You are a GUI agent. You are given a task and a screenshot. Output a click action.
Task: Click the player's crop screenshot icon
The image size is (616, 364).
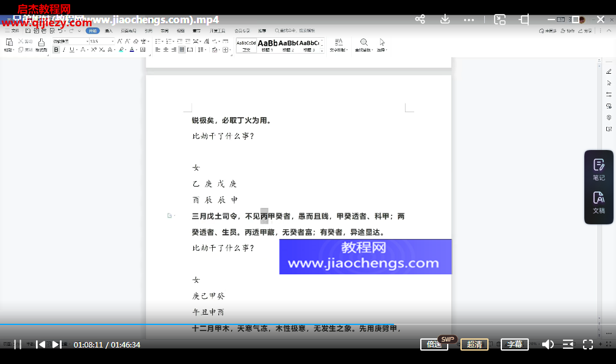(x=524, y=20)
